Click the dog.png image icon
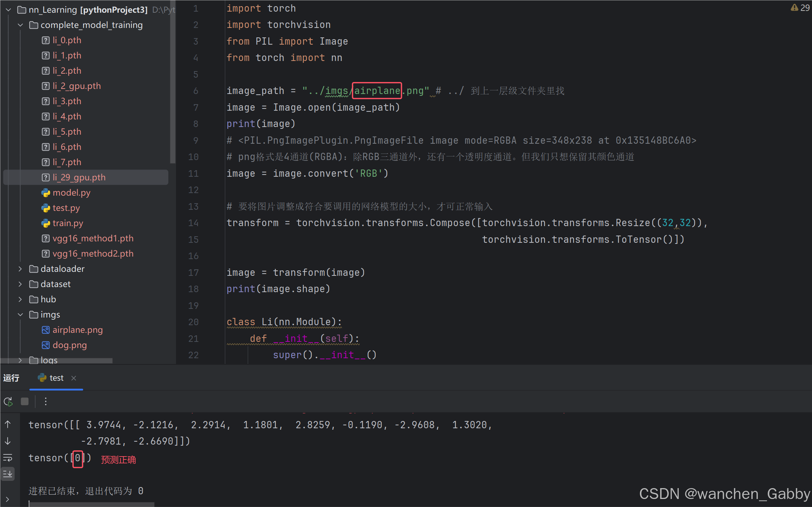Image resolution: width=812 pixels, height=507 pixels. click(46, 345)
